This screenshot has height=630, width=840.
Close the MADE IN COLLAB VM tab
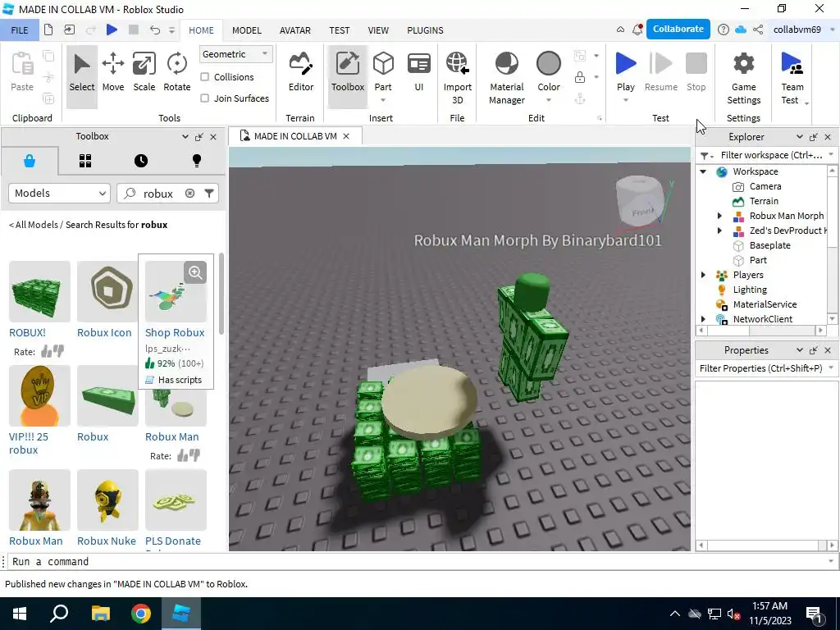click(346, 136)
